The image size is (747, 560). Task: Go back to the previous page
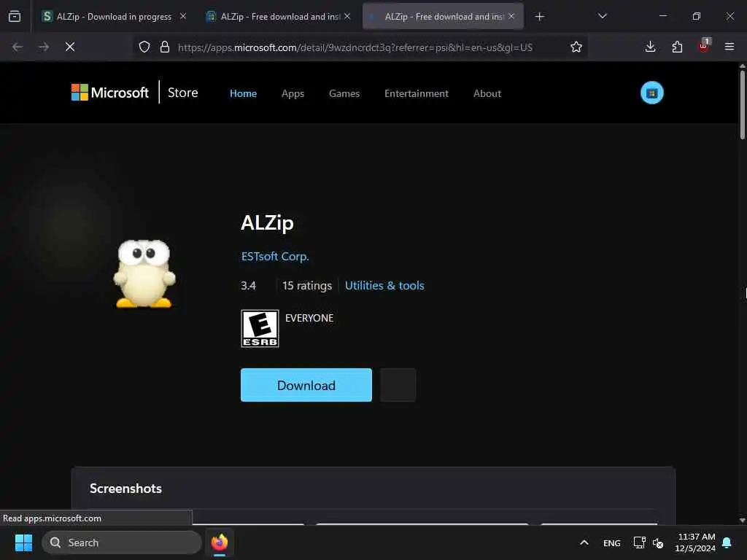coord(18,47)
